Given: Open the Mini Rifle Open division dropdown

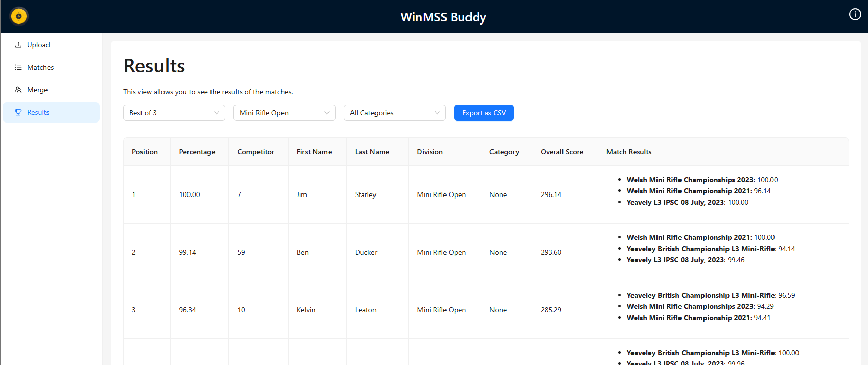Looking at the screenshot, I should click(284, 113).
